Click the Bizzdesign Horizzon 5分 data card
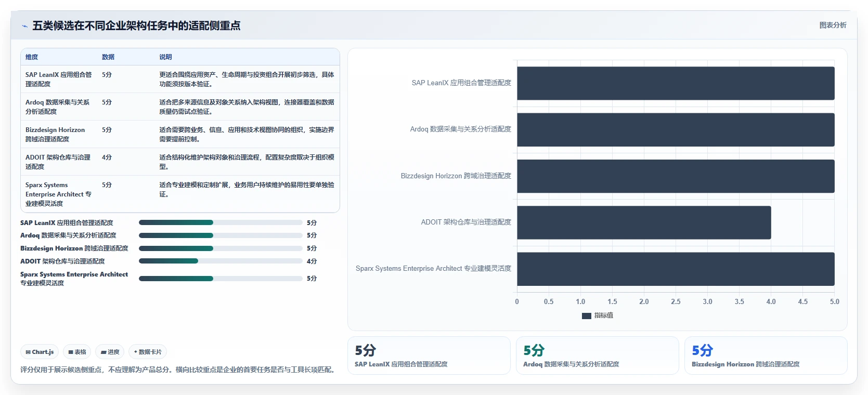868x395 pixels. (x=766, y=355)
